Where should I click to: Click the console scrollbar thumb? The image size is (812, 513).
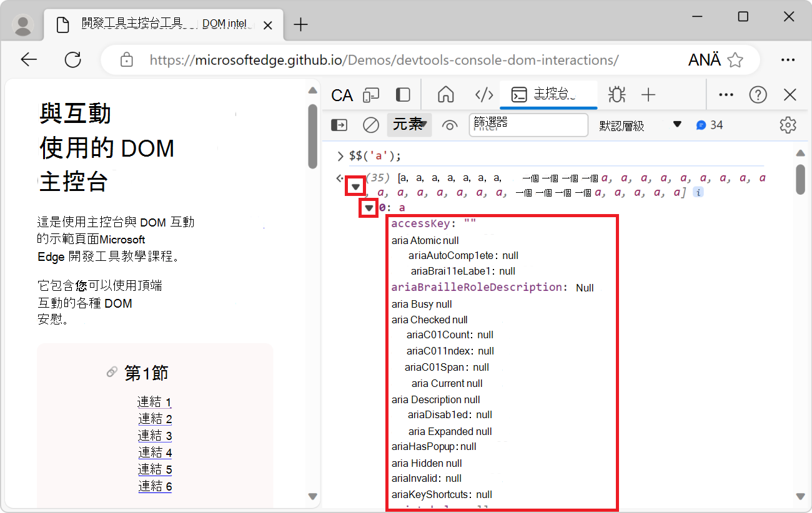click(800, 180)
